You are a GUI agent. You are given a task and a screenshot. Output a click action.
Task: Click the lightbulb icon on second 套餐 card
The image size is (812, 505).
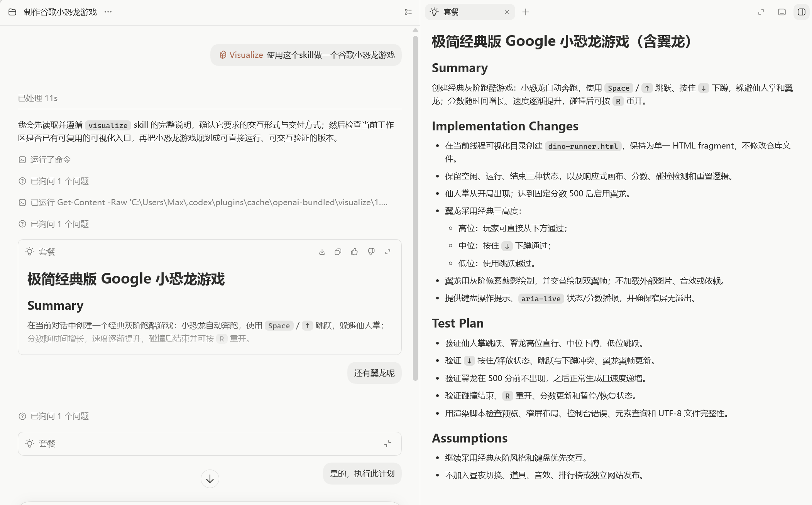pyautogui.click(x=30, y=444)
